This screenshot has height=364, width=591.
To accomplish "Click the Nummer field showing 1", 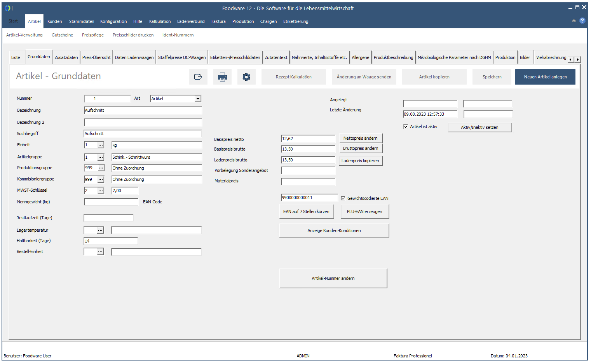I will coord(108,99).
